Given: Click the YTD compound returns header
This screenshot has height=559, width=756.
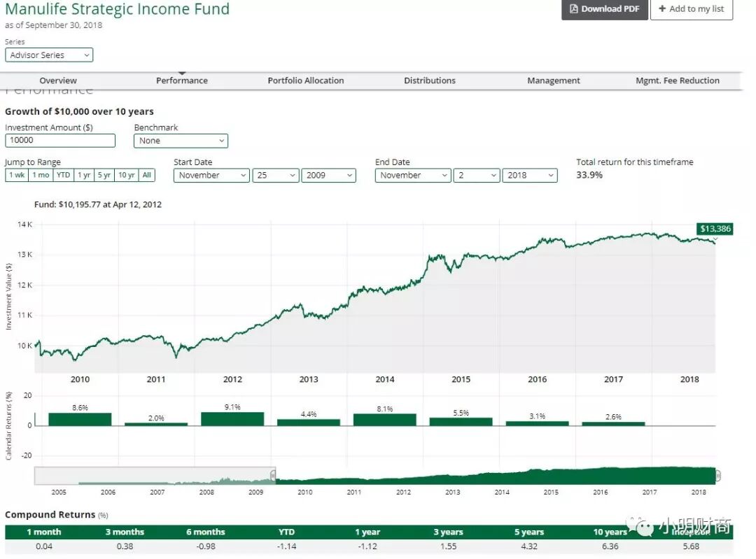Looking at the screenshot, I should click(x=286, y=532).
